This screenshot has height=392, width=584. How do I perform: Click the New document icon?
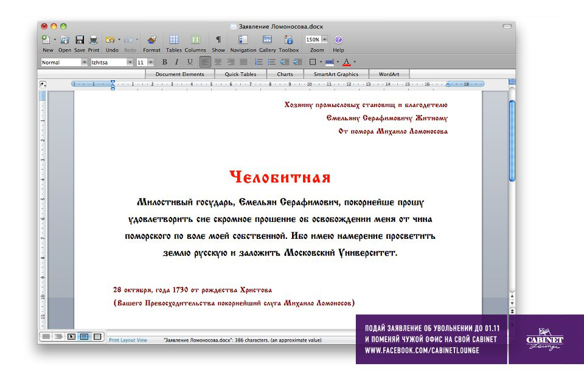(46, 40)
